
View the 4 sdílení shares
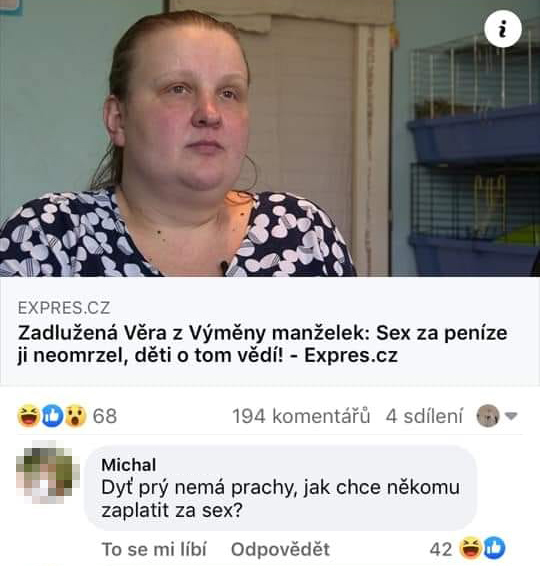(x=424, y=416)
